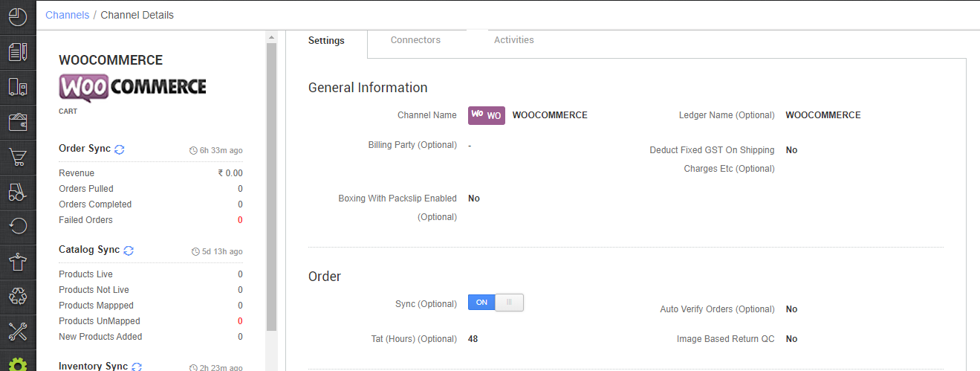The height and width of the screenshot is (371, 980).
Task: Click clock icon beside 5d 13h ago
Action: click(x=195, y=252)
